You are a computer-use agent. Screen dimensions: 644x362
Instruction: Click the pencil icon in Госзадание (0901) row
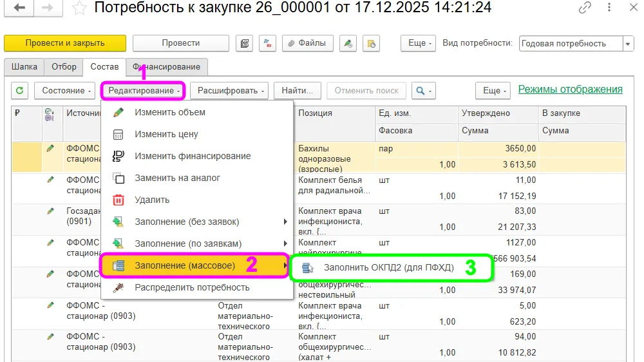click(x=50, y=211)
